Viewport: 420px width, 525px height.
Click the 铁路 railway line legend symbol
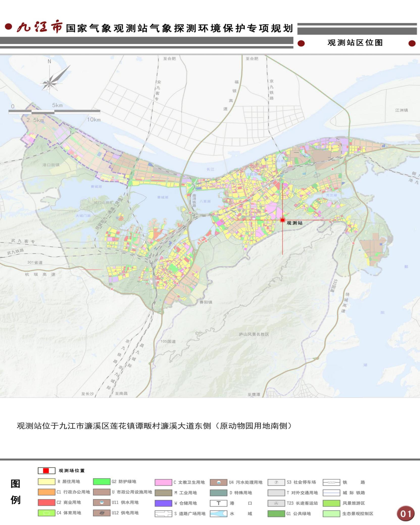coord(331,482)
